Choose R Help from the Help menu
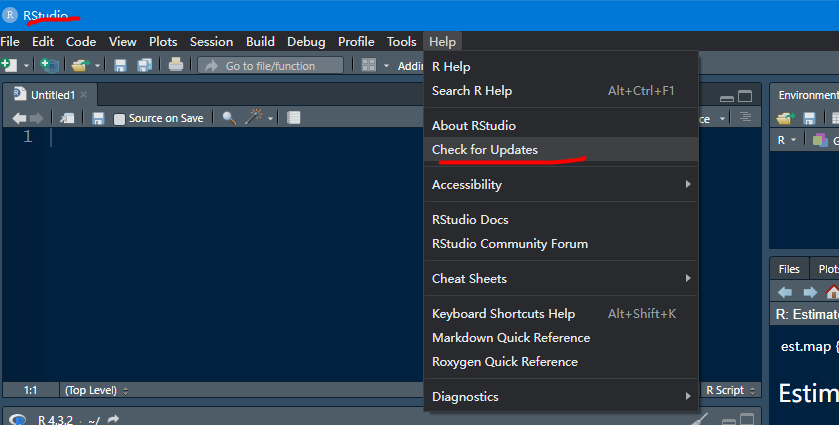The image size is (839, 425). tap(561, 67)
